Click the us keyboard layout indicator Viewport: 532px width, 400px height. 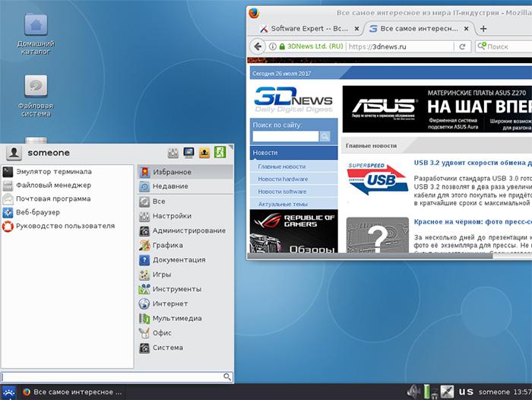pos(466,392)
